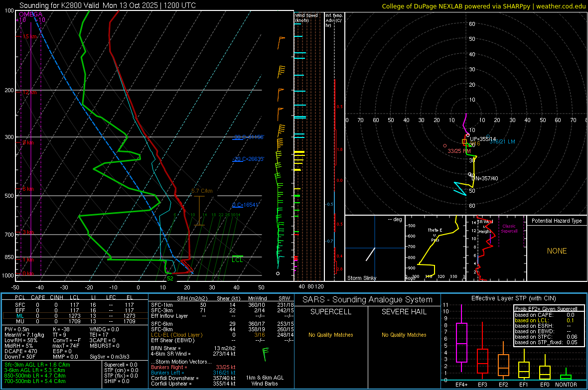This screenshot has width=588, height=390.
Task: Select the SFC-6km shear row
Action: pyautogui.click(x=222, y=324)
